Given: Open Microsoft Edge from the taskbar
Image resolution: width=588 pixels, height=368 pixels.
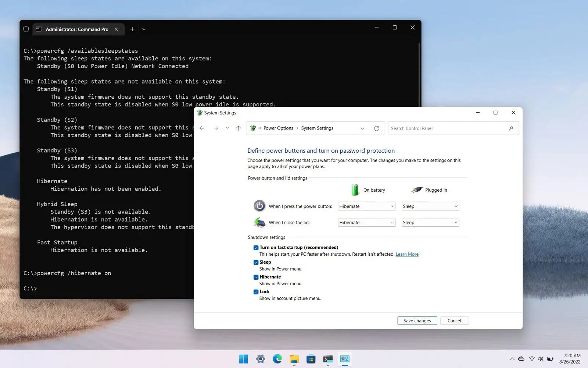Looking at the screenshot, I should (277, 359).
